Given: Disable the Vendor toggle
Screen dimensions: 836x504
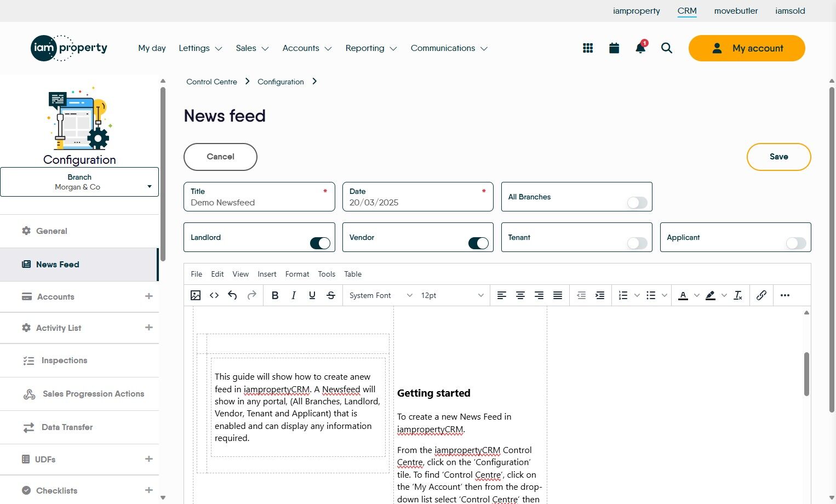Looking at the screenshot, I should coord(478,243).
